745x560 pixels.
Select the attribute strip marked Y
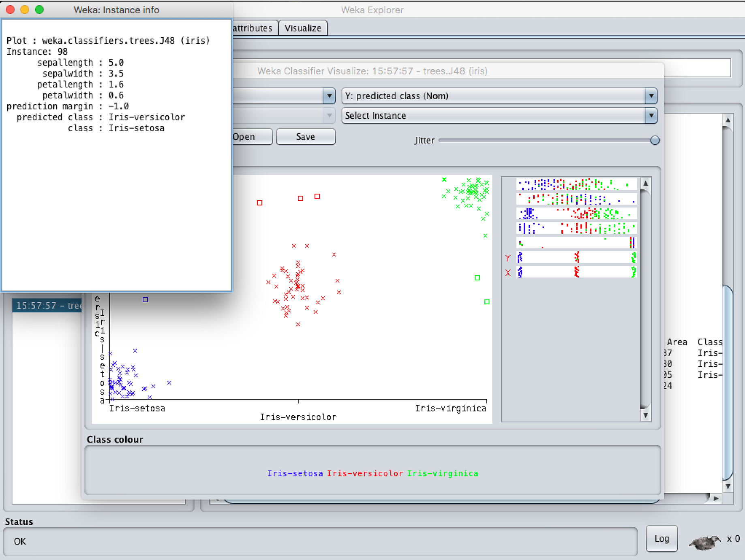[576, 257]
